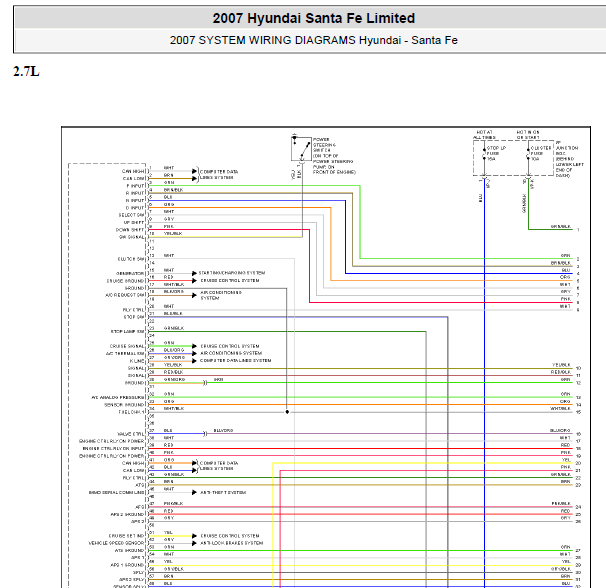Click the 'UP SHIFT' pin label
Screen dimensions: 606x588
[x=134, y=223]
